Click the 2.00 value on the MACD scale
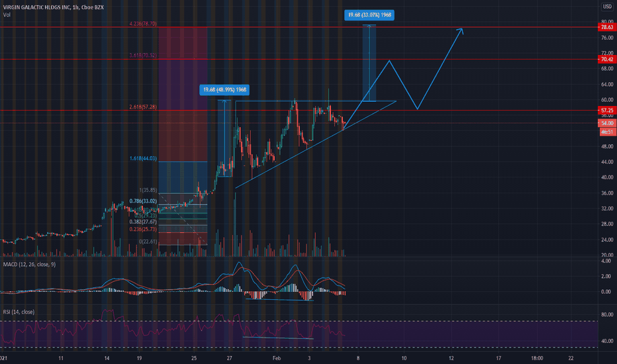Screen dimensions: 617x364 click(x=606, y=277)
